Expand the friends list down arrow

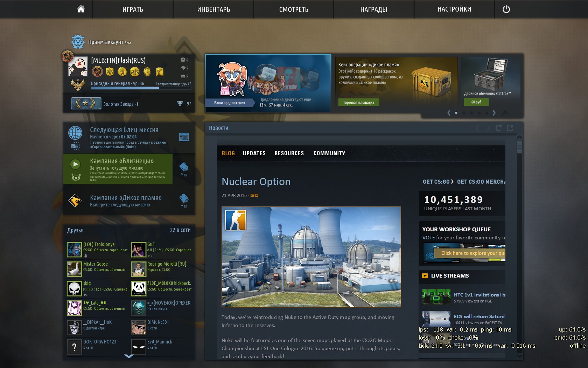(129, 356)
